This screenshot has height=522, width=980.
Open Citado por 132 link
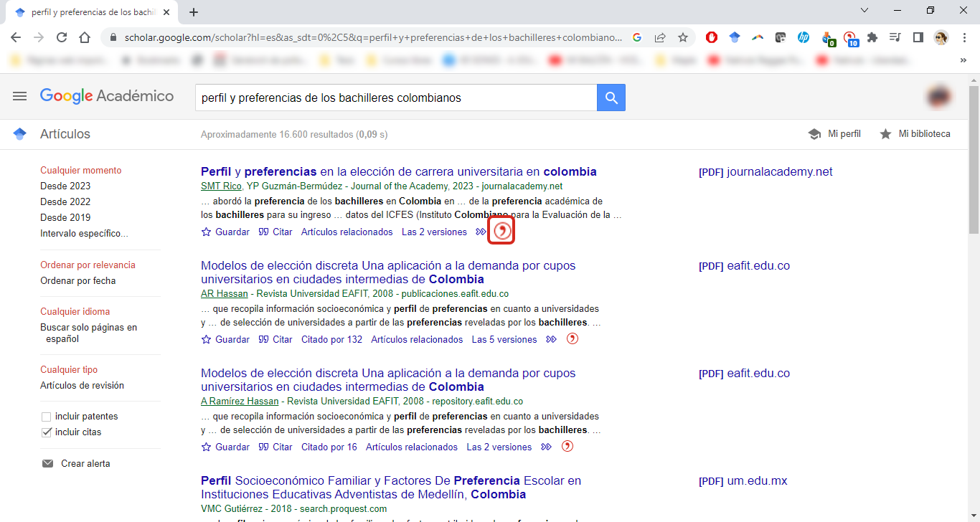click(331, 339)
